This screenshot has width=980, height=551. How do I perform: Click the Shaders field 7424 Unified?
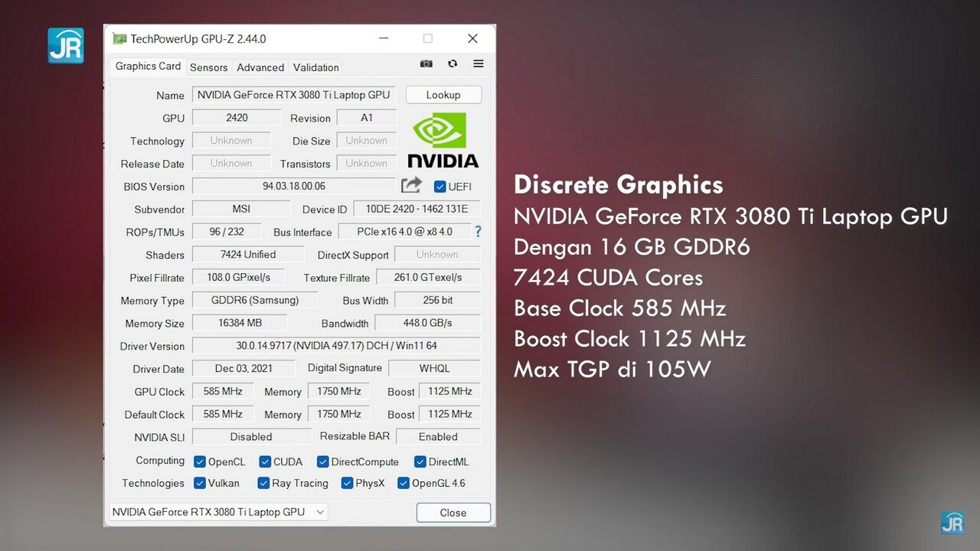coord(248,255)
